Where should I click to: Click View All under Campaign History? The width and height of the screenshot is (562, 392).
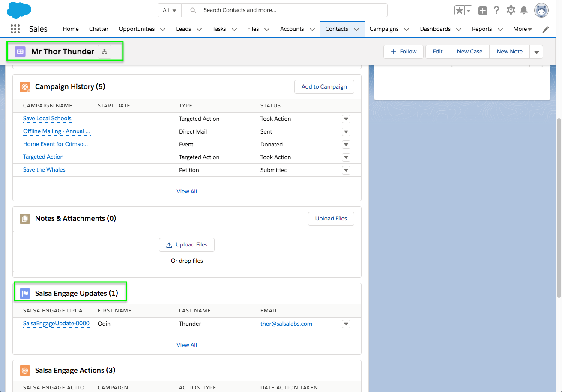[x=187, y=192]
